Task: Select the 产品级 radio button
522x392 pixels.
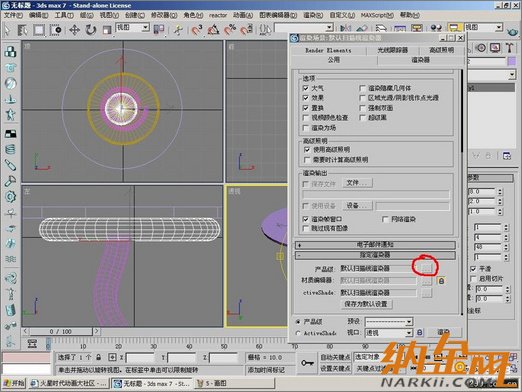Action: click(x=298, y=322)
